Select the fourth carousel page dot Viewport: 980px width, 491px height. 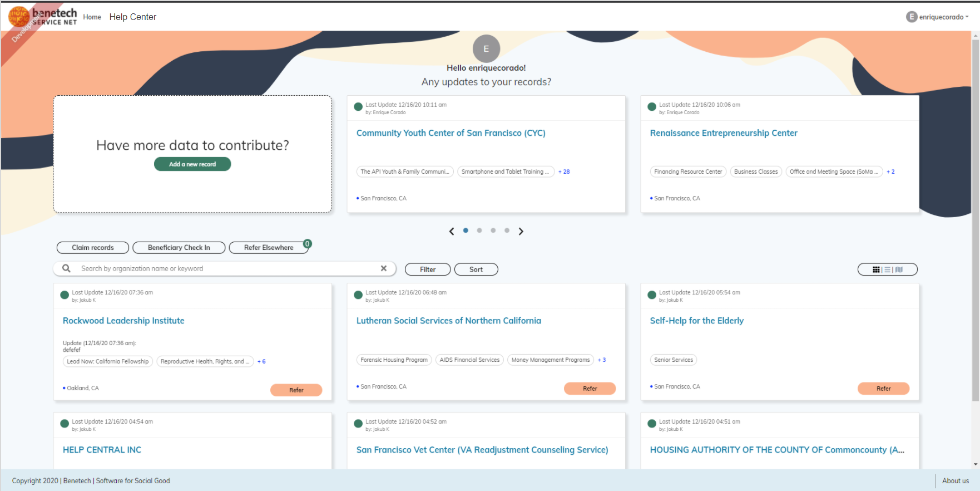click(507, 230)
